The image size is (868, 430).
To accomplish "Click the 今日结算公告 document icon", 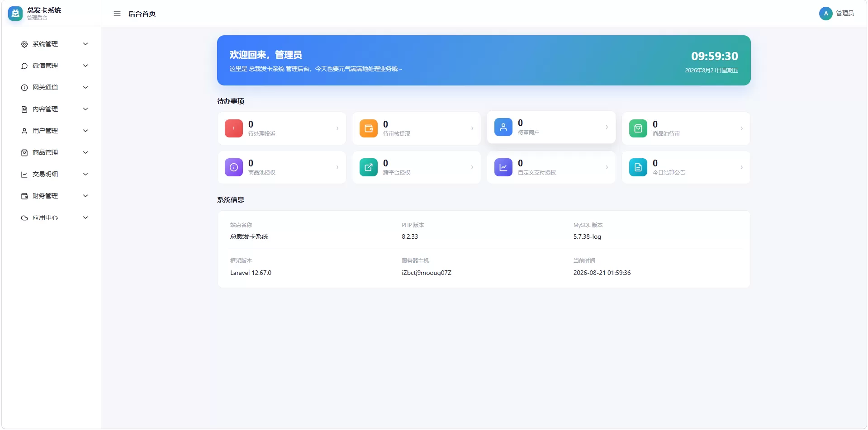I will (638, 167).
